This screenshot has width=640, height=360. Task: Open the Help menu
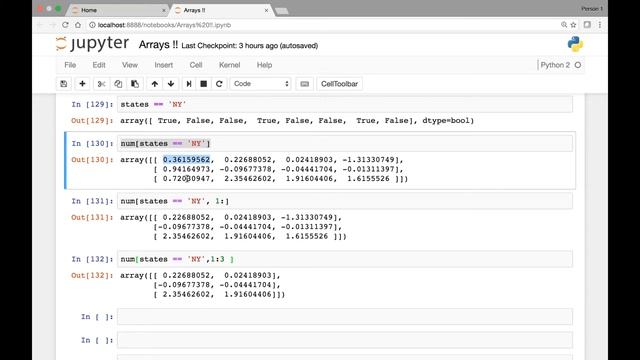[x=264, y=65]
